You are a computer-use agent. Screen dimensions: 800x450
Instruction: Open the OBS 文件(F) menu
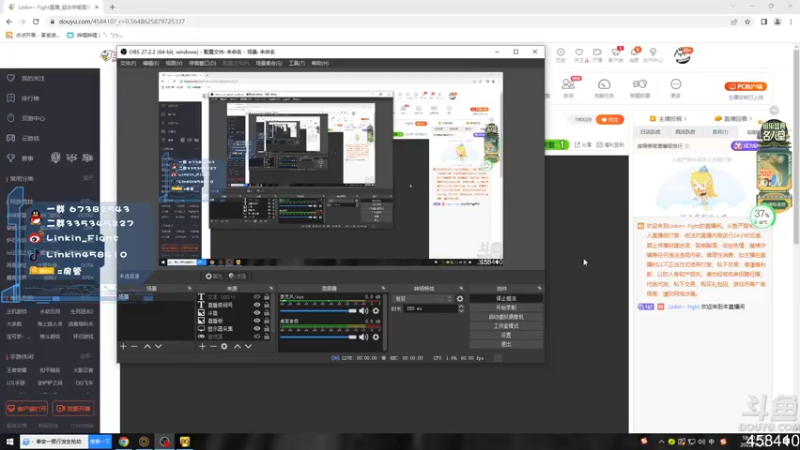click(128, 63)
